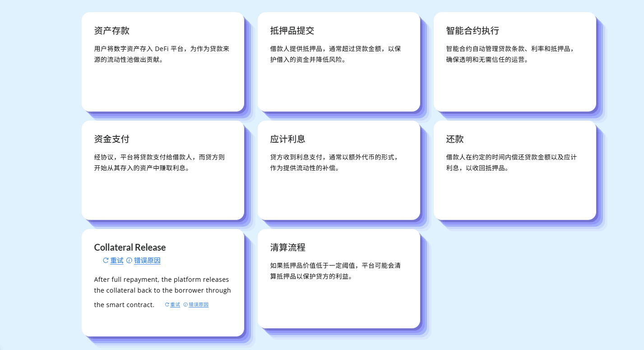Click the "After full repayment" paragraph text
Viewport: 644px width, 350px height.
click(x=162, y=285)
